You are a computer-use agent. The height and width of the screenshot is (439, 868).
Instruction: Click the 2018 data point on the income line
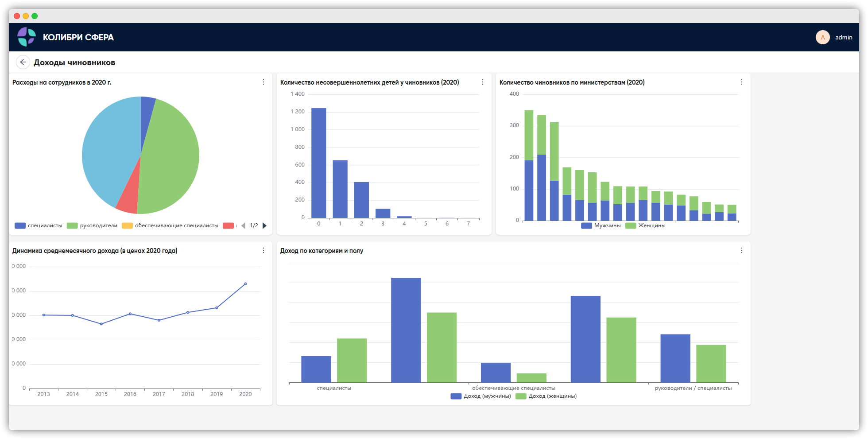click(x=188, y=312)
